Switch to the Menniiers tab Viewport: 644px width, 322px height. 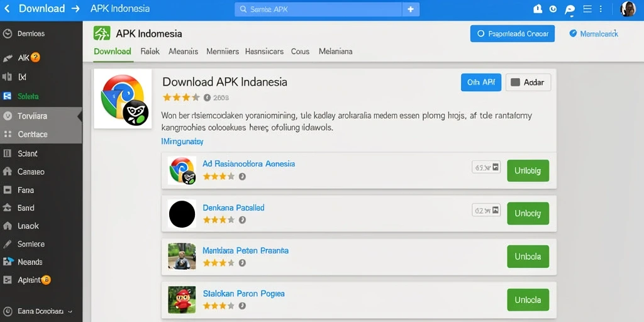[223, 52]
